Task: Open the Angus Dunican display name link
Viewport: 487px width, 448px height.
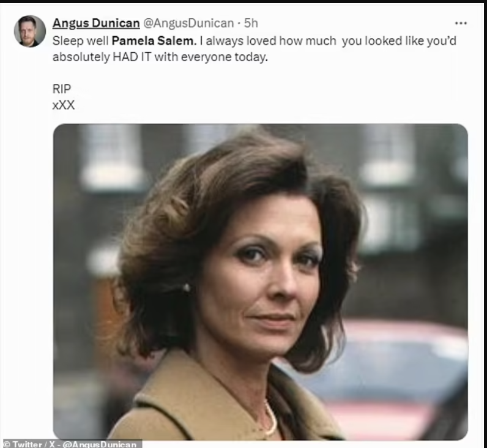Action: [96, 23]
